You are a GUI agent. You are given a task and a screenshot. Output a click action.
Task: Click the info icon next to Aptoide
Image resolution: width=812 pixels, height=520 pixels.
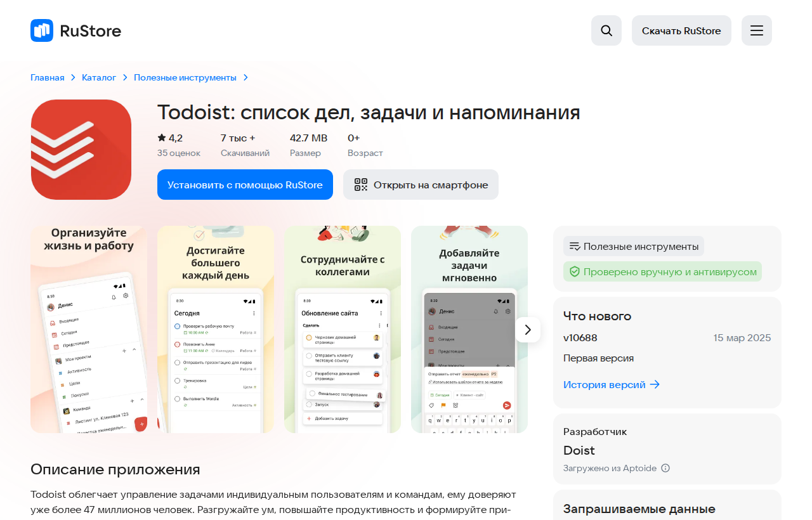665,468
